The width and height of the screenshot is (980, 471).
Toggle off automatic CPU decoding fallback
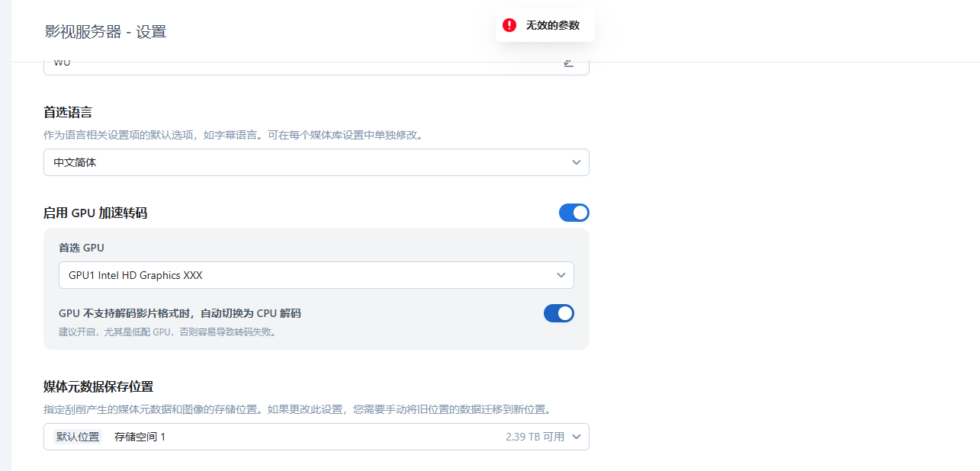pos(558,313)
